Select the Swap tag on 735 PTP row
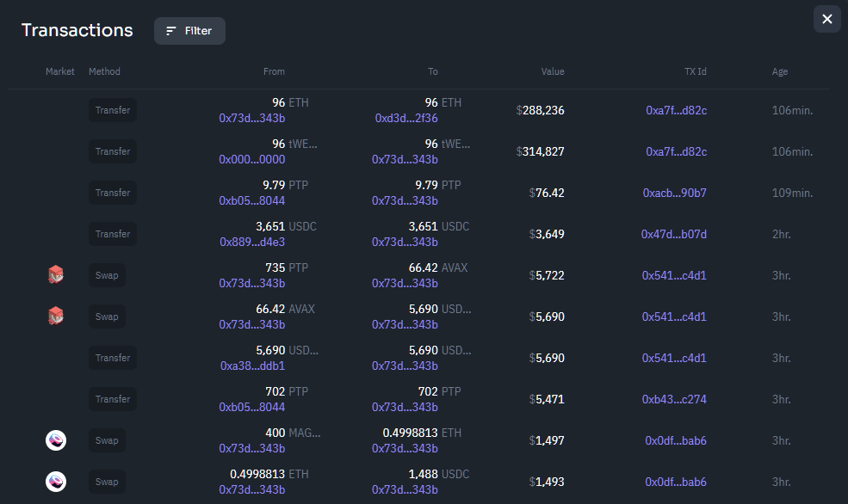Image resolution: width=848 pixels, height=504 pixels. 107,275
